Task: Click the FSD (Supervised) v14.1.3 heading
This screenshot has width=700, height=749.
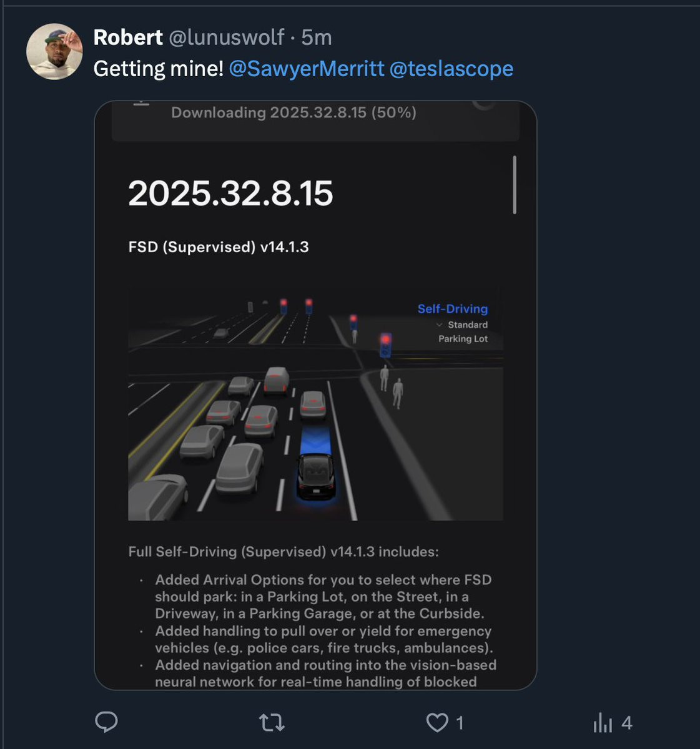Action: [x=219, y=247]
